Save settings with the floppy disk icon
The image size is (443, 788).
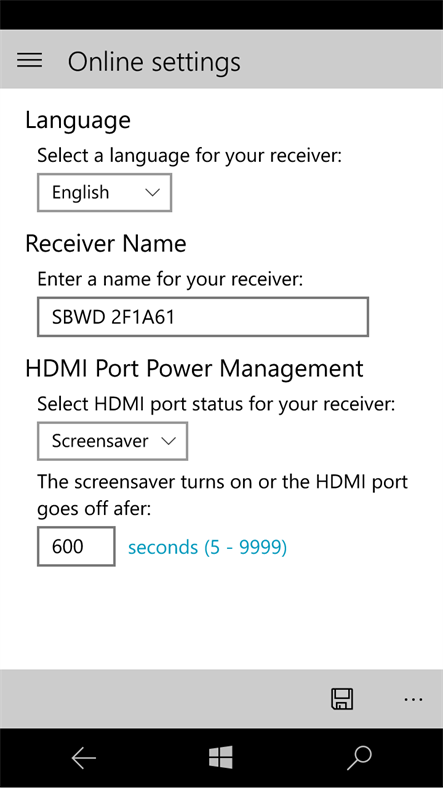point(343,699)
